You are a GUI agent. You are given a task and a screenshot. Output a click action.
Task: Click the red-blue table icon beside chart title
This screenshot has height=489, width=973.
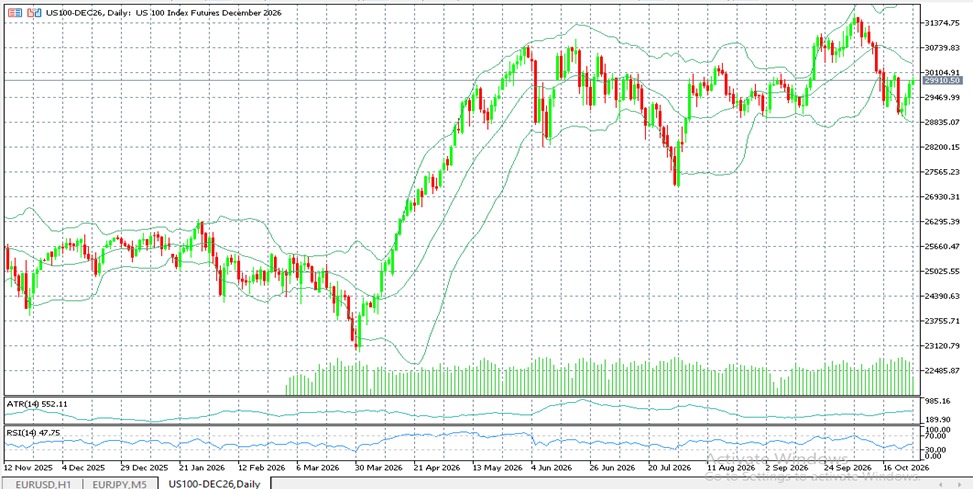tap(15, 12)
